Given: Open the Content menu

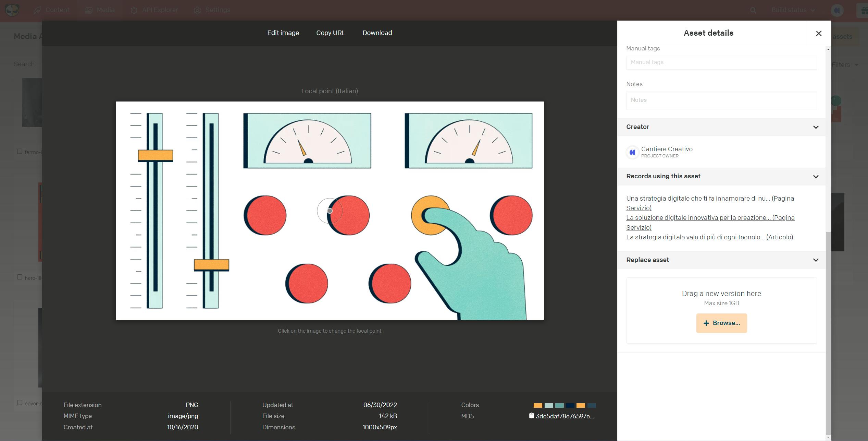Looking at the screenshot, I should [x=52, y=10].
